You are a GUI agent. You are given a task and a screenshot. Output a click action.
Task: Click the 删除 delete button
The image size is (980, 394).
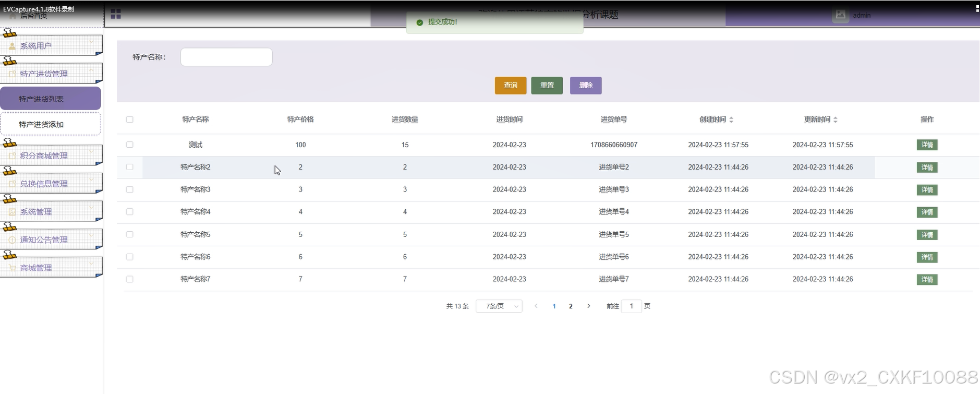586,86
